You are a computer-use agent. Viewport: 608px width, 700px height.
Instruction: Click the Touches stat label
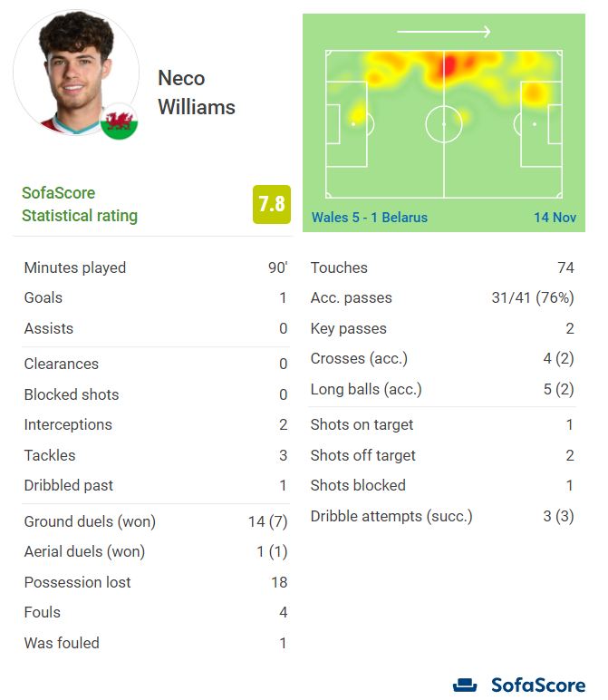pyautogui.click(x=339, y=267)
